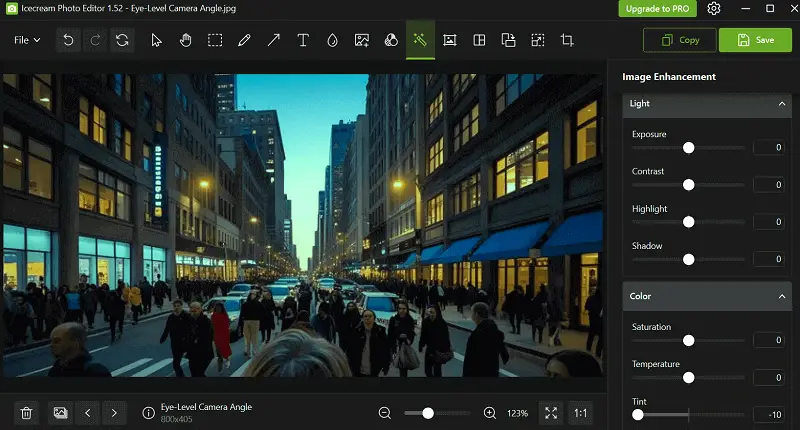Select the arrow drawing tool
This screenshot has height=430, width=800.
[274, 40]
